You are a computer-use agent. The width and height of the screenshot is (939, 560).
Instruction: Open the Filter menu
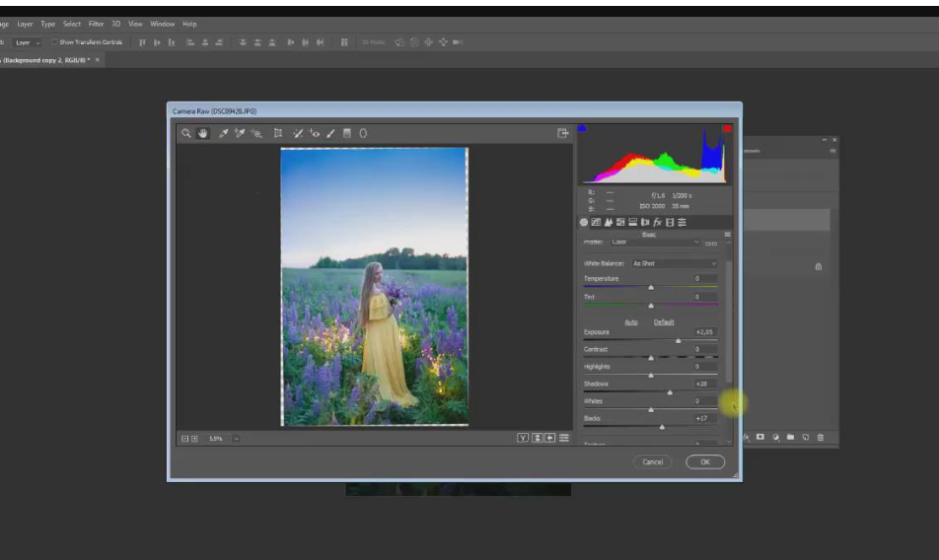(x=96, y=24)
